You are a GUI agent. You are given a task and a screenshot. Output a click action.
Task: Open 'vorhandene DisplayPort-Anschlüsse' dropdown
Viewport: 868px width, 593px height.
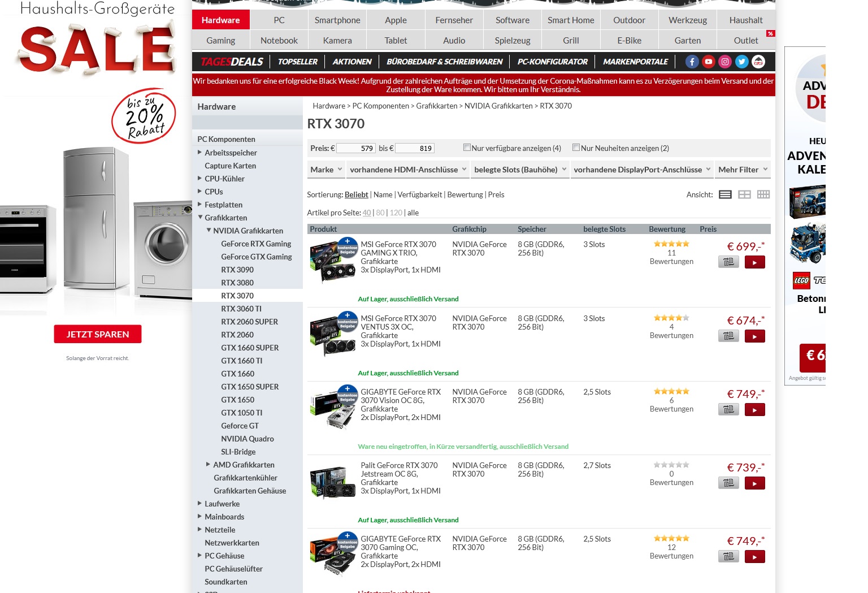641,170
